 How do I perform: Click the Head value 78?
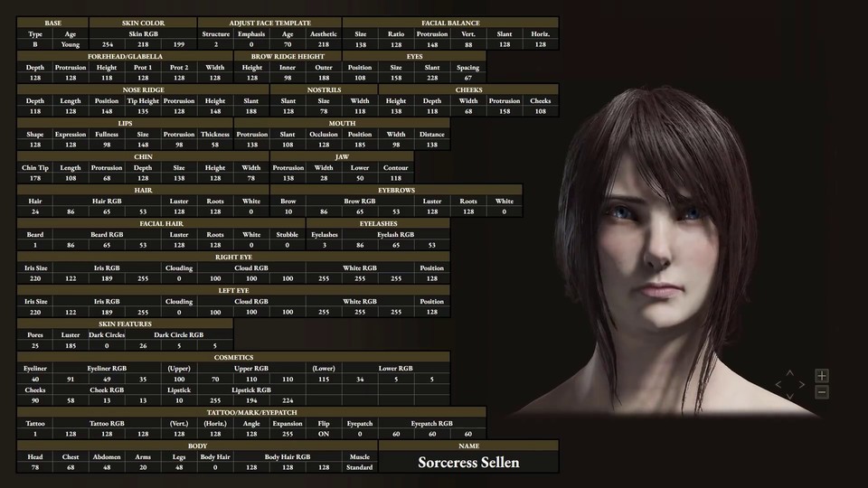point(35,467)
